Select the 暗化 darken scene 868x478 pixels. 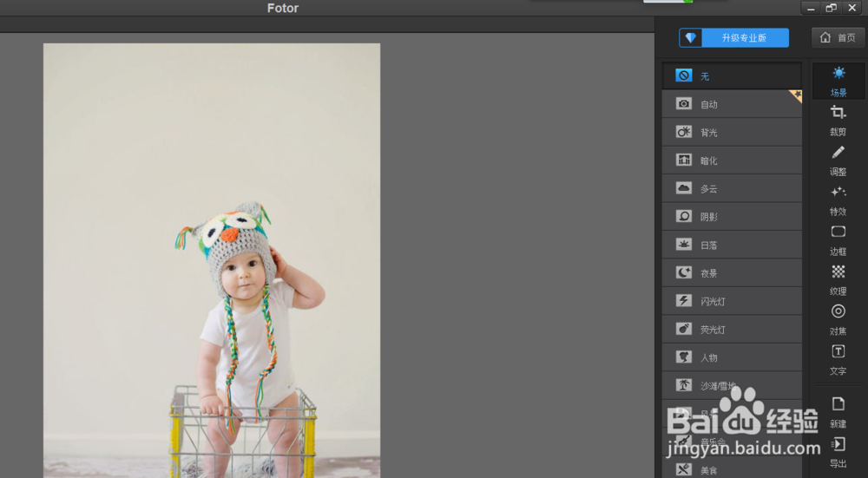pos(732,160)
